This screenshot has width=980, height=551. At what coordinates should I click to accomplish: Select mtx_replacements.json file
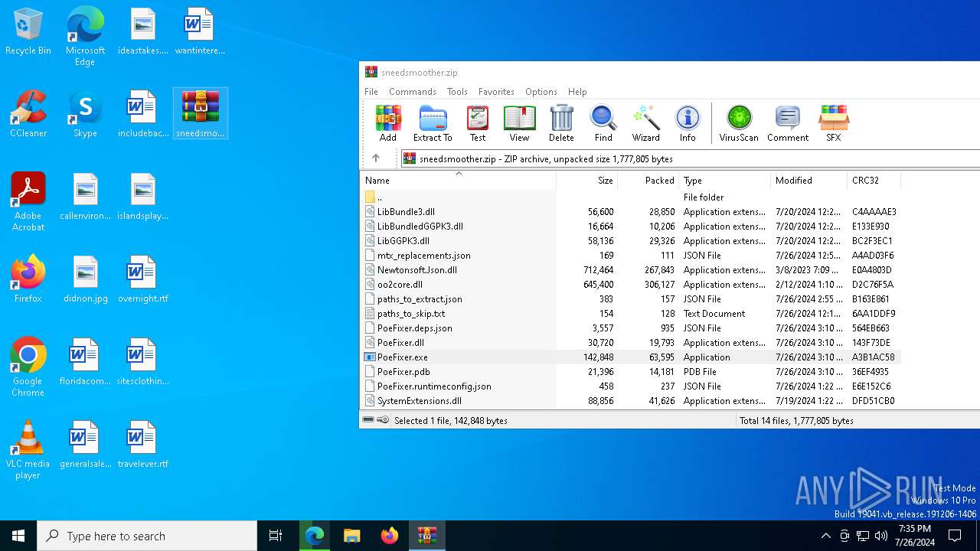tap(631, 256)
